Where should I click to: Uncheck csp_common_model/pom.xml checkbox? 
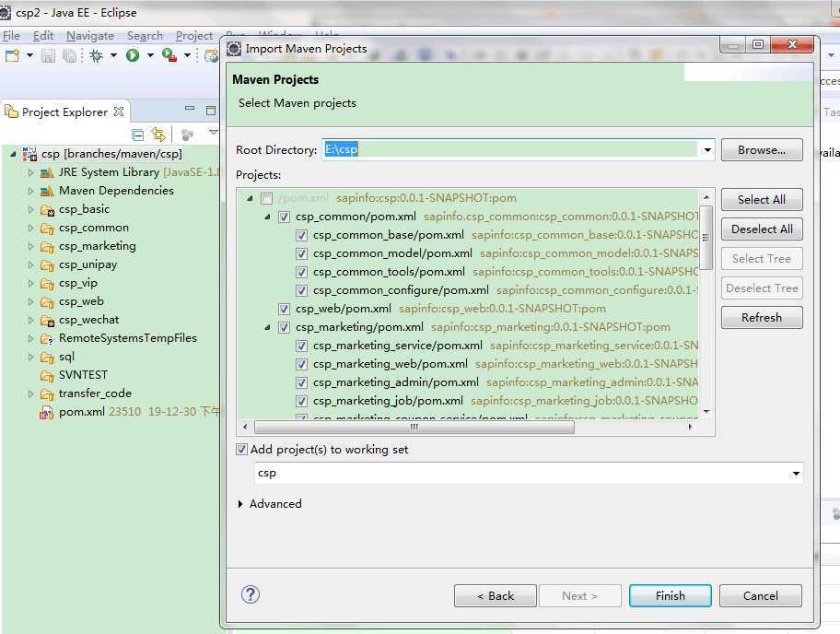click(x=301, y=253)
